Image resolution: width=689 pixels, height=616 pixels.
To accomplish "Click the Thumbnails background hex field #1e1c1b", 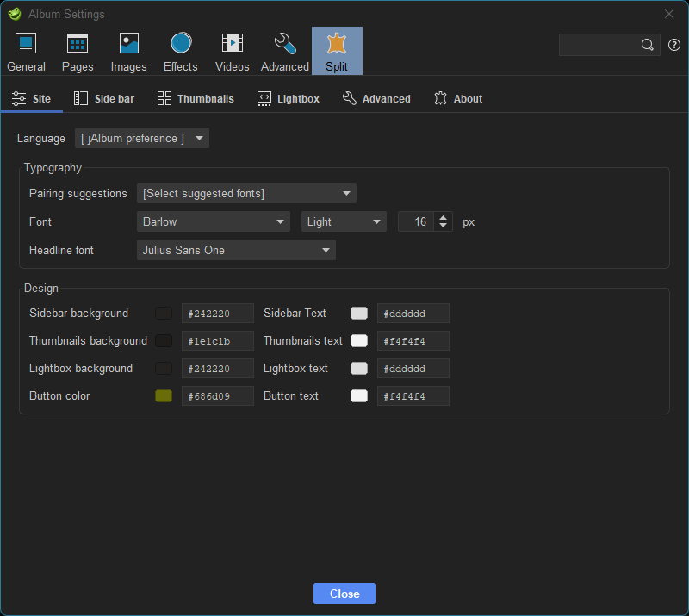I will pyautogui.click(x=218, y=341).
